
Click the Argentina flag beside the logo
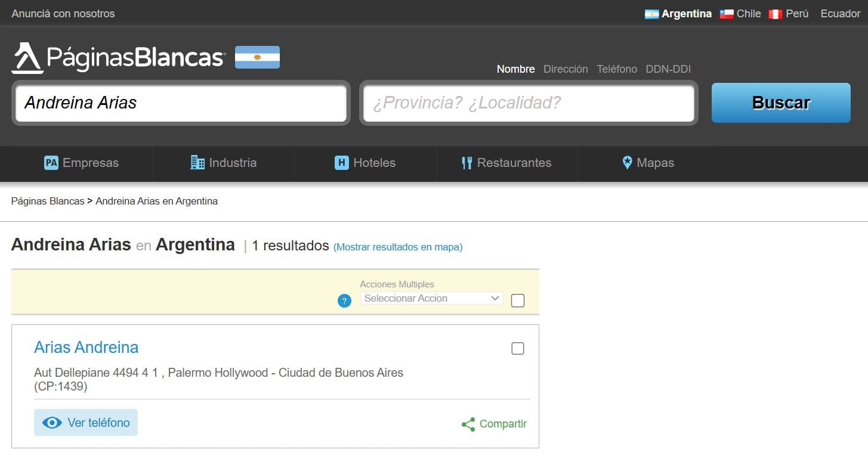(257, 57)
